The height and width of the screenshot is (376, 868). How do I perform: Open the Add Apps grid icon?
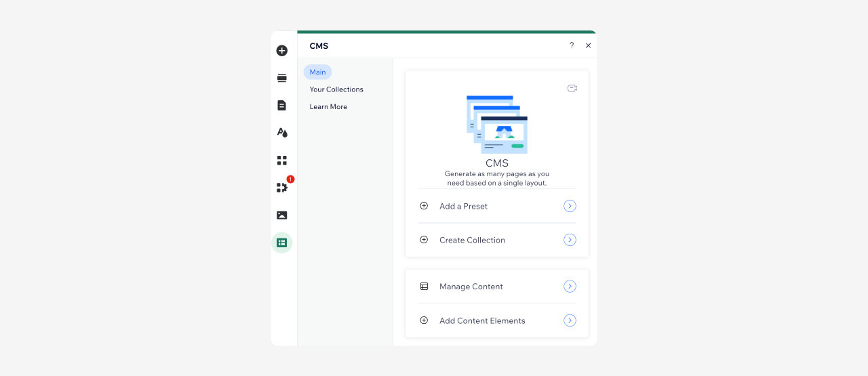pyautogui.click(x=282, y=160)
